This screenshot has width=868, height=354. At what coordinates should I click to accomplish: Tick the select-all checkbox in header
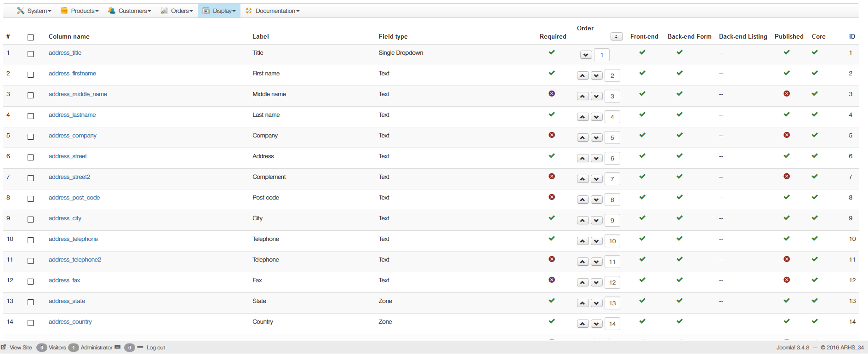(31, 37)
